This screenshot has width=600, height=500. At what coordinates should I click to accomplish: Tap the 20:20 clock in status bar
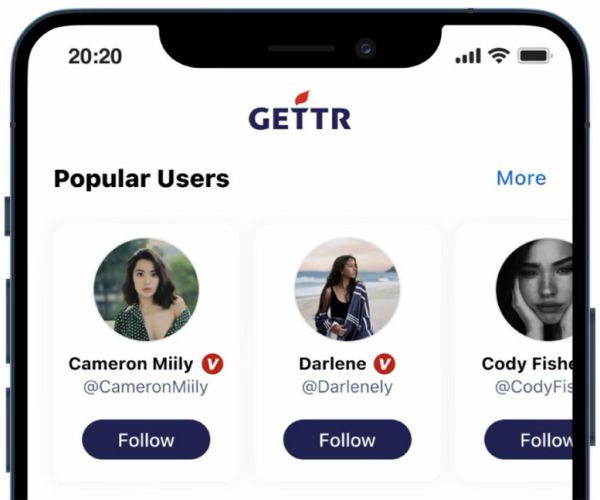coord(95,57)
